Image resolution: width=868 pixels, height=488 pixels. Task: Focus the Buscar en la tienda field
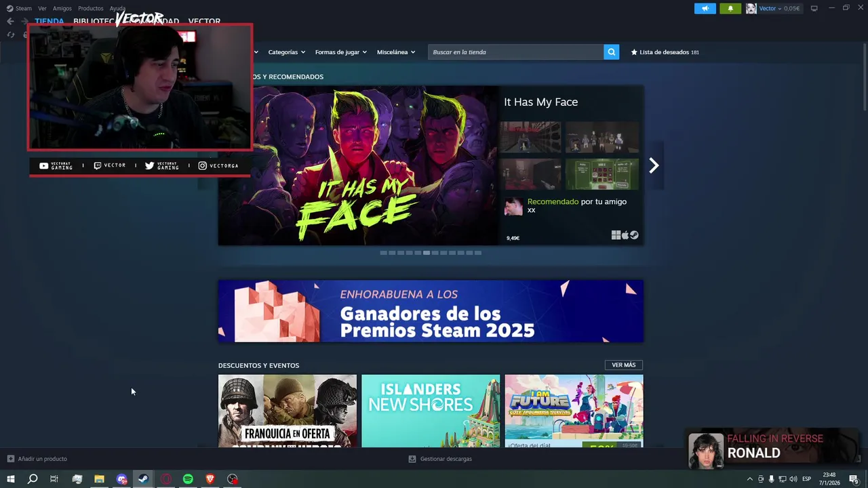515,52
